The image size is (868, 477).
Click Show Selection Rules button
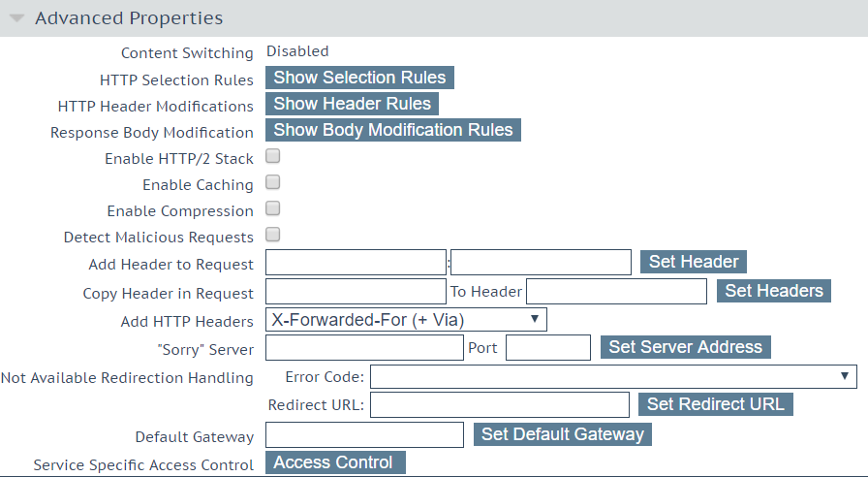pos(359,78)
